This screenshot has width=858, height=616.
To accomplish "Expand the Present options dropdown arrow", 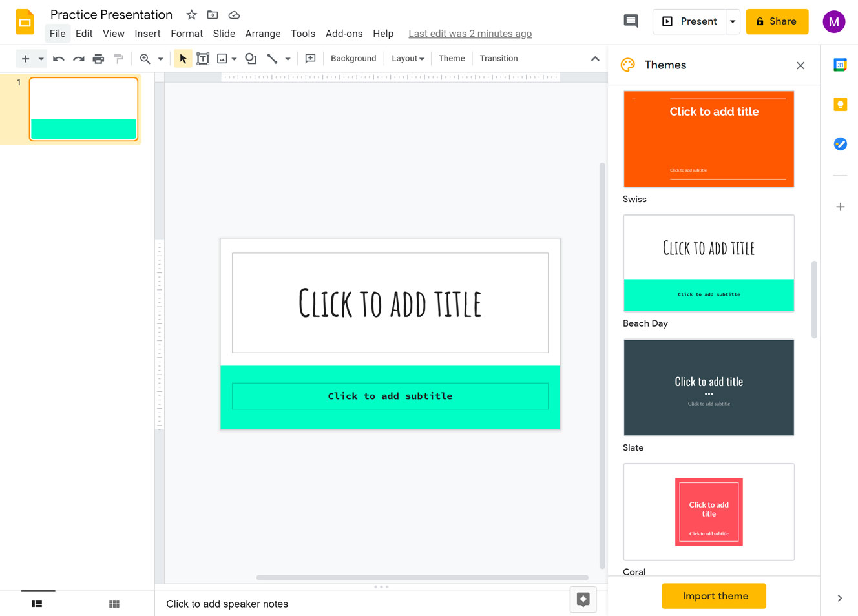I will point(733,21).
